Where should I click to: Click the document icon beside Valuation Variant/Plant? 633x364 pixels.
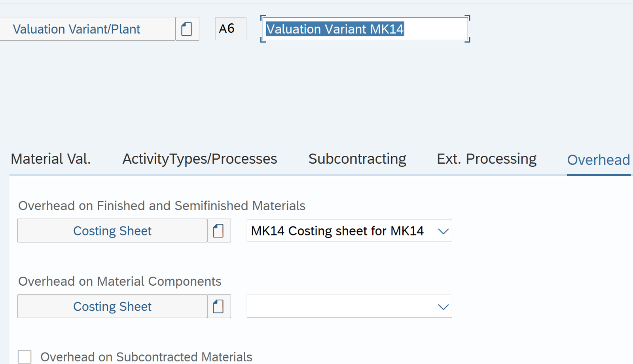tap(187, 29)
